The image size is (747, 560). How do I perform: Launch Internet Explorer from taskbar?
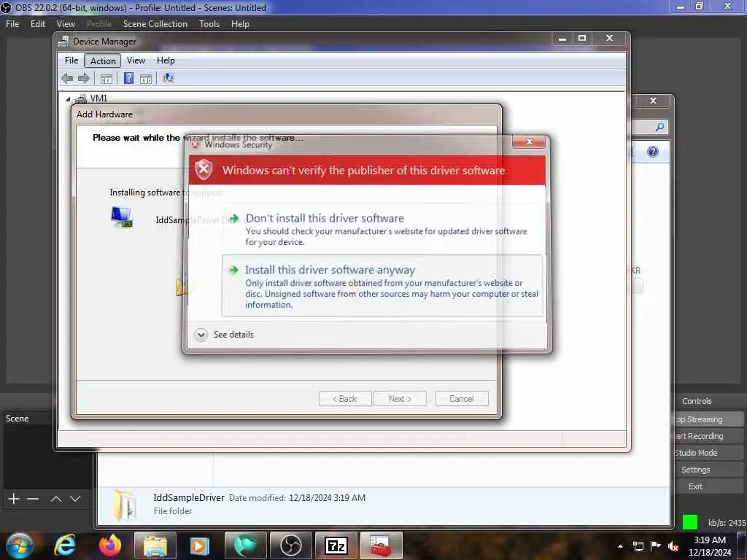tap(64, 545)
